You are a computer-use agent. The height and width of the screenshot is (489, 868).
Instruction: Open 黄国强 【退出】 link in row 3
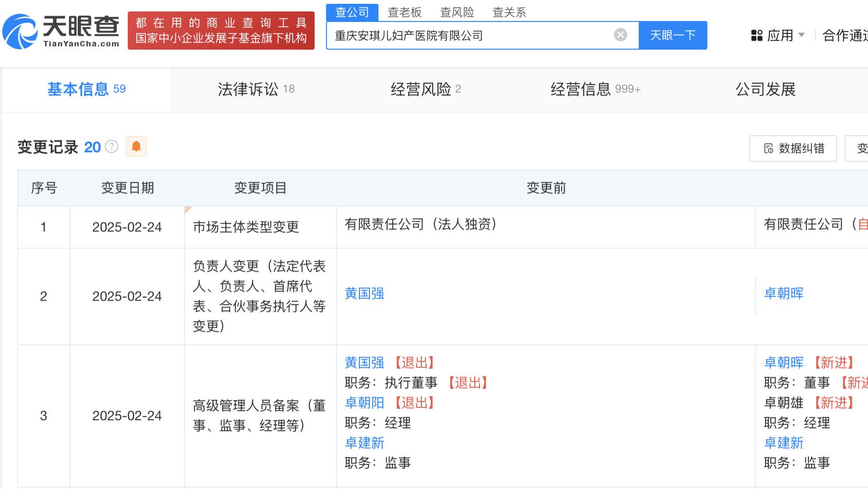click(364, 363)
